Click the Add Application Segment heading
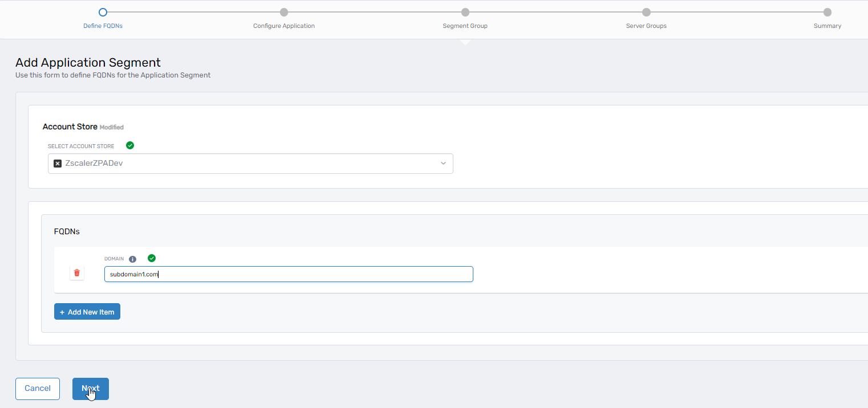Viewport: 868px width, 408px height. [88, 63]
